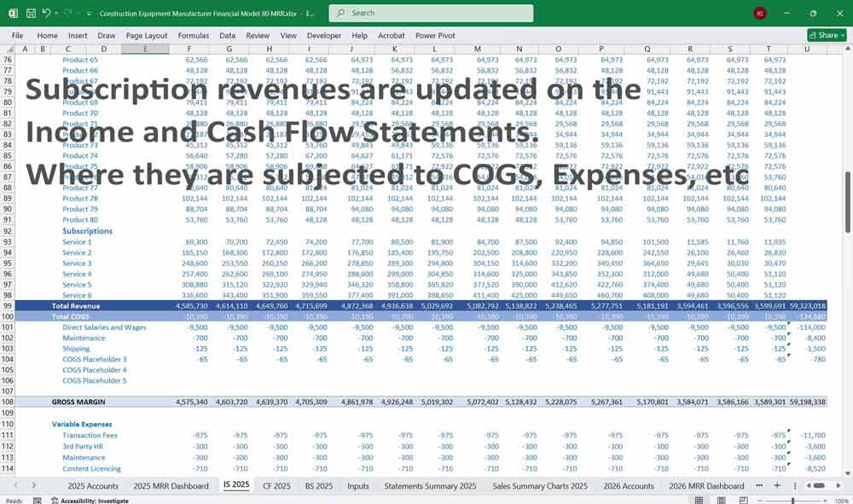Click the Redo icon

tap(67, 13)
